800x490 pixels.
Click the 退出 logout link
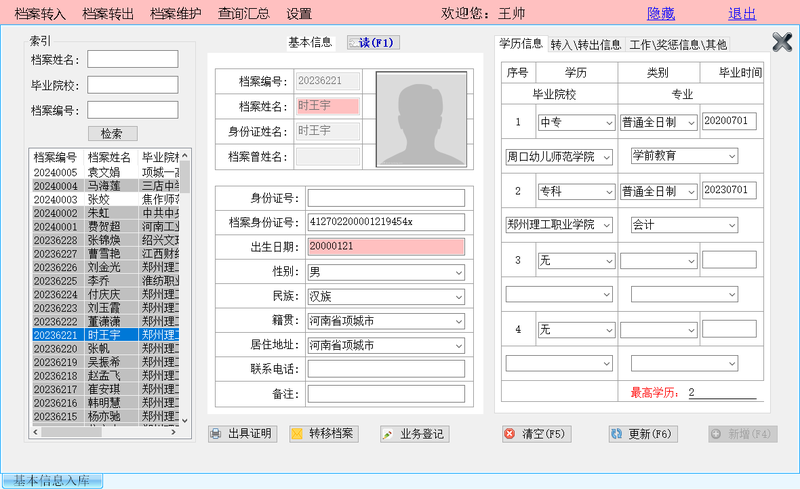point(742,14)
